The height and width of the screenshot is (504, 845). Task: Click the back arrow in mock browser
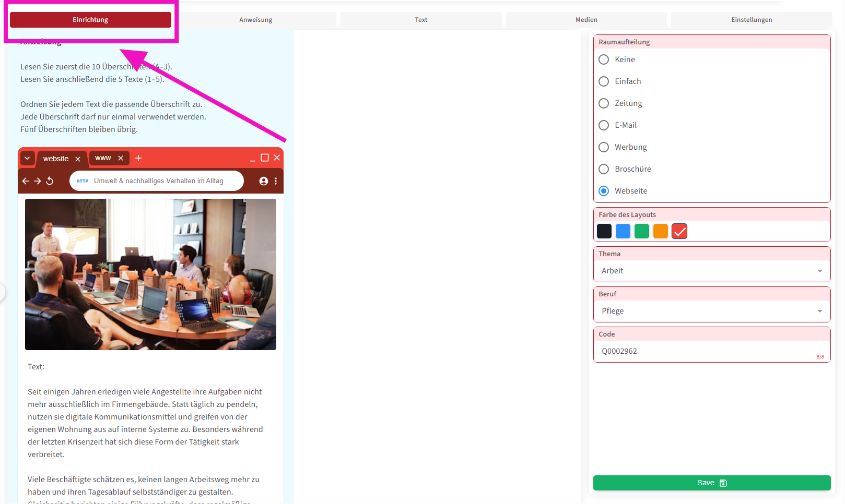point(26,181)
